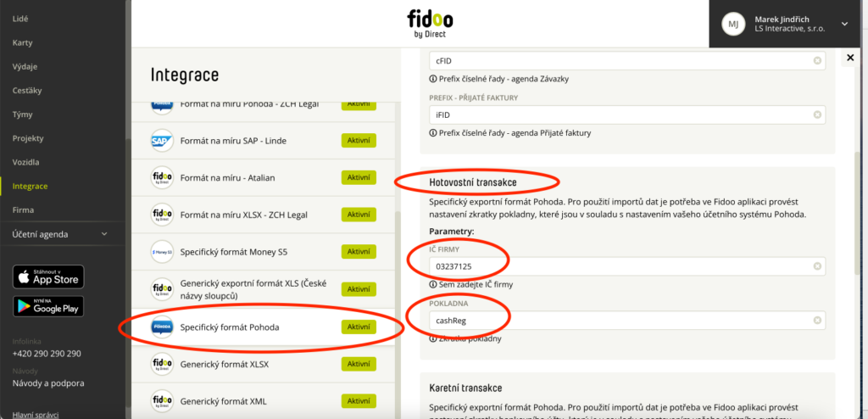The height and width of the screenshot is (419, 868).
Task: Click the IČ firmy input field
Action: click(627, 266)
